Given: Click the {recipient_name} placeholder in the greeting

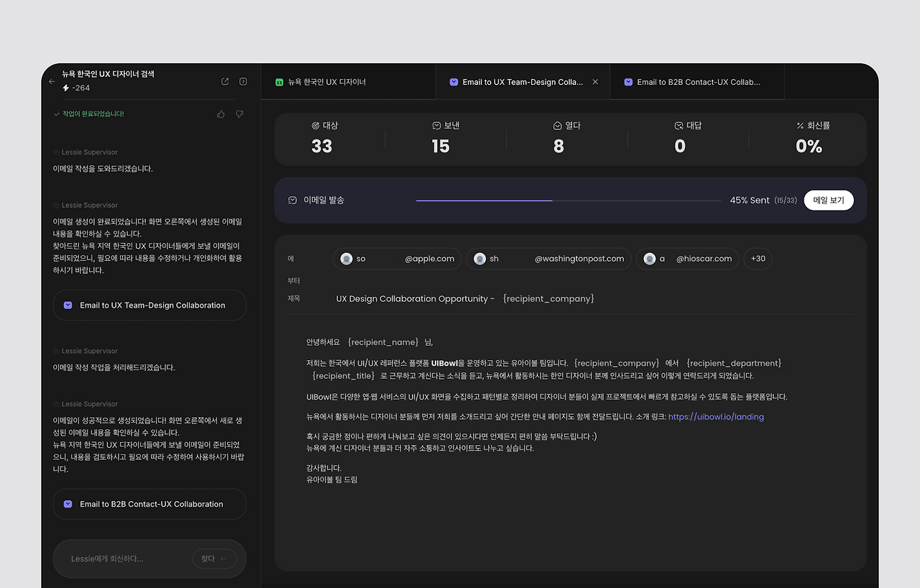Looking at the screenshot, I should [382, 342].
